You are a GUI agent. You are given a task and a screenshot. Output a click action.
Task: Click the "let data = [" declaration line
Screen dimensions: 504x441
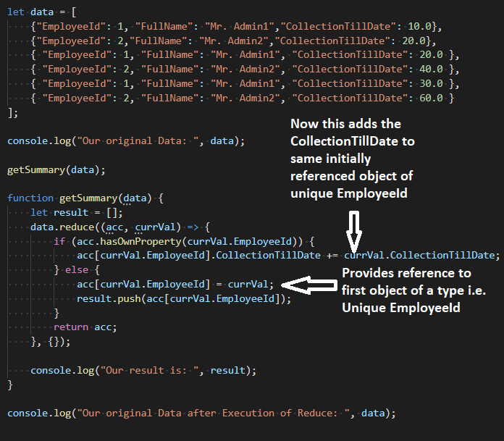click(42, 12)
